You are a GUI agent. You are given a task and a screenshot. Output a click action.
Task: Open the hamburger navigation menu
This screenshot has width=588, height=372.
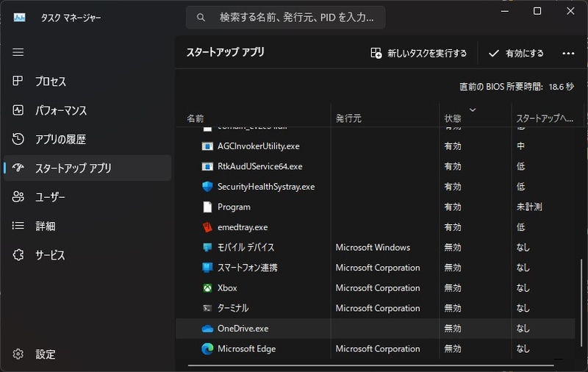click(18, 52)
